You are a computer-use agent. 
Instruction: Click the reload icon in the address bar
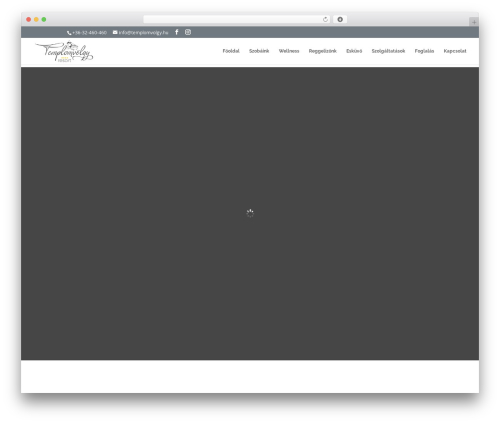coord(325,19)
